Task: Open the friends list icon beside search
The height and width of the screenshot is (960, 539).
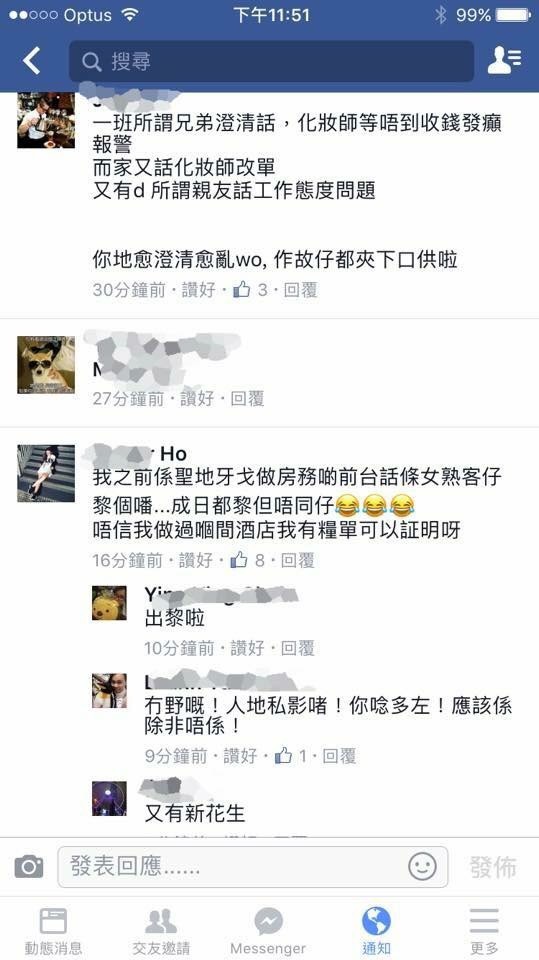Action: pos(504,61)
